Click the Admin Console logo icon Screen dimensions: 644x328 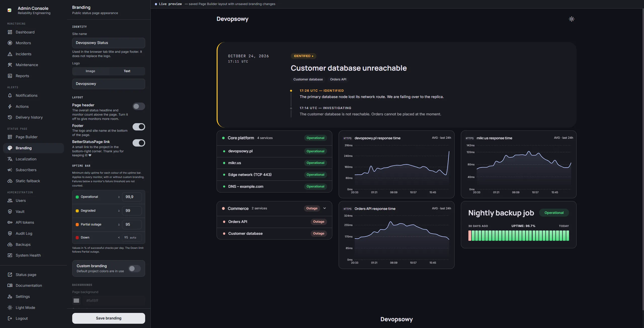coord(10,10)
